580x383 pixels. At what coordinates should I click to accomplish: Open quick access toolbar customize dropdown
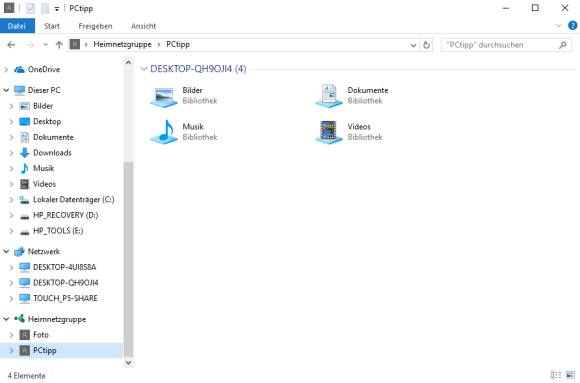pyautogui.click(x=57, y=9)
